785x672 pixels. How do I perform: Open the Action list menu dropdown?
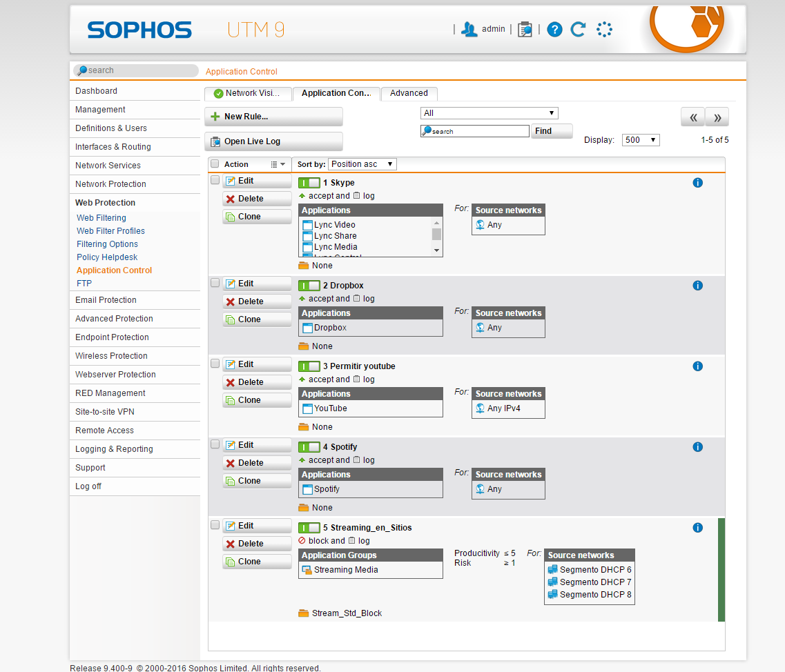pos(278,164)
